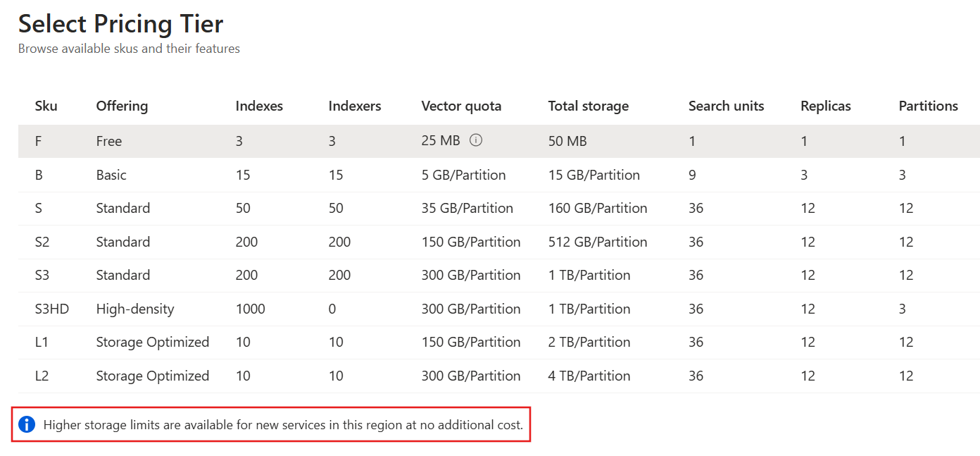Viewport: 980px width, 456px height.
Task: Click the Vector quota column header
Action: (461, 106)
